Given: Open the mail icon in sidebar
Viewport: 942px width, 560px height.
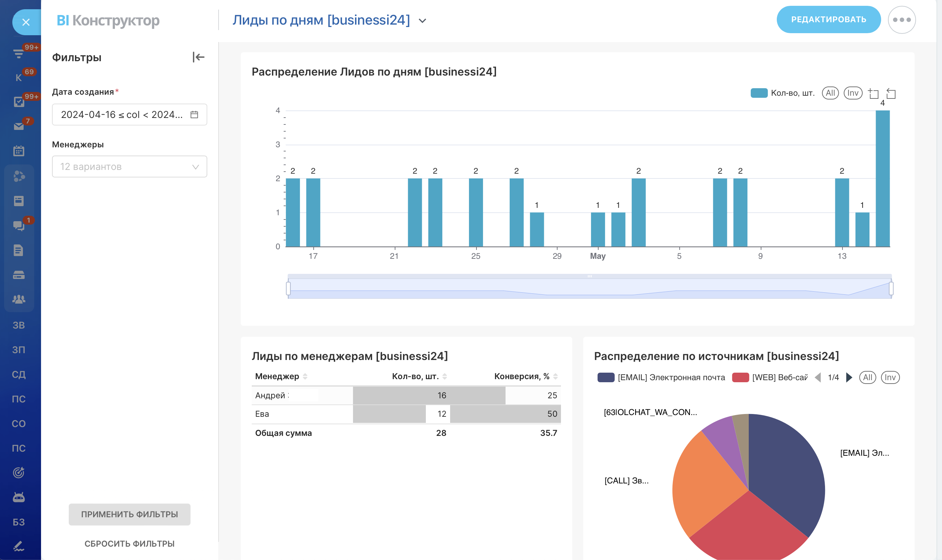Looking at the screenshot, I should tap(18, 126).
